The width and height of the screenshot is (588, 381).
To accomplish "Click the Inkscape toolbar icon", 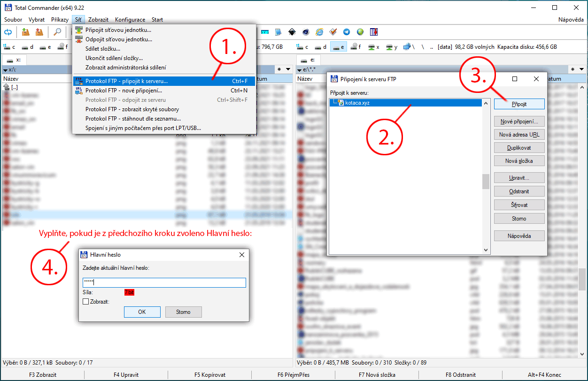I will tap(292, 32).
